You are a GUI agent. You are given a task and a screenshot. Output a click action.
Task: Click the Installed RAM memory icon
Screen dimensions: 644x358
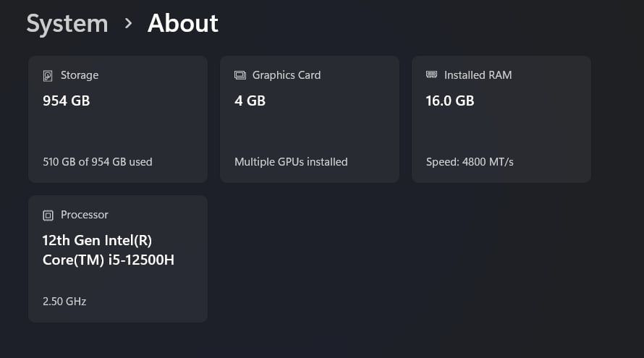pos(432,74)
